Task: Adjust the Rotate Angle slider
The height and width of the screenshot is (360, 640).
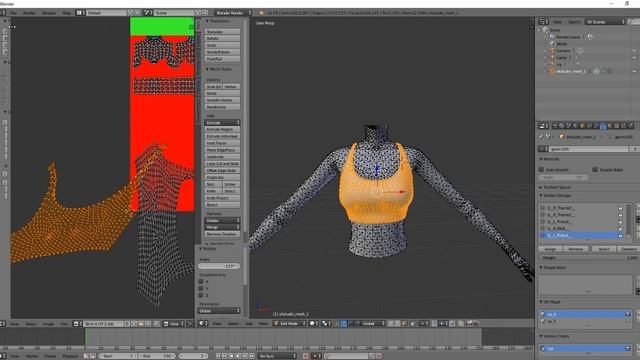Action: tap(219, 266)
